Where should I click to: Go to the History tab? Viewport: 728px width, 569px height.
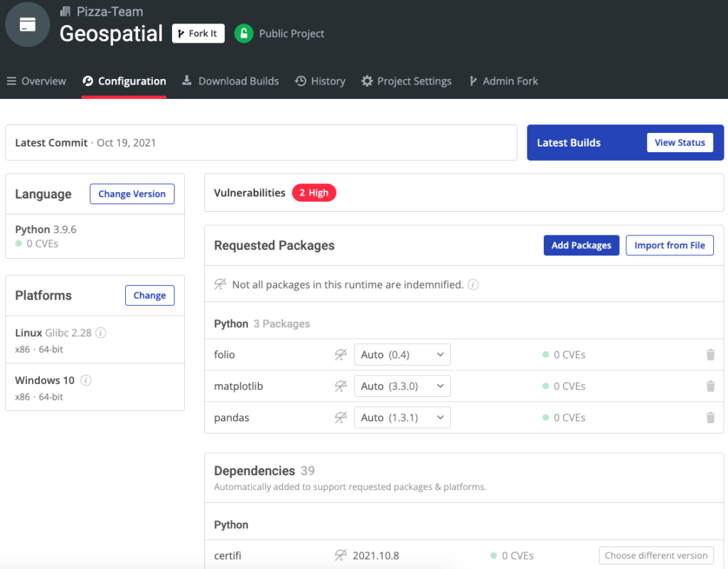[320, 81]
